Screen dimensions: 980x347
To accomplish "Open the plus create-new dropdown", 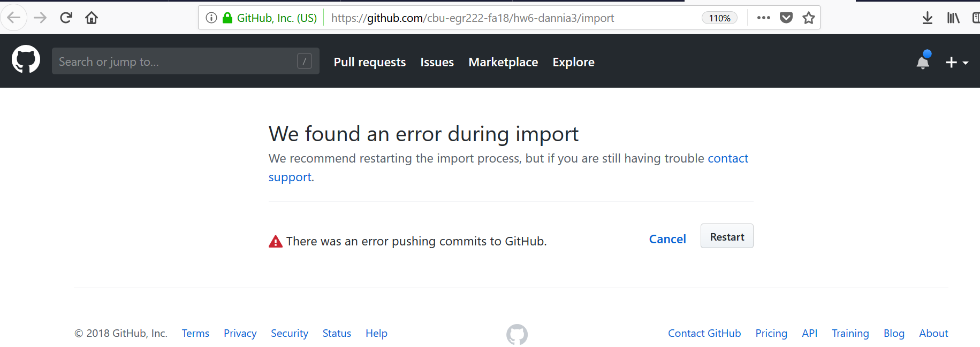I will [956, 62].
